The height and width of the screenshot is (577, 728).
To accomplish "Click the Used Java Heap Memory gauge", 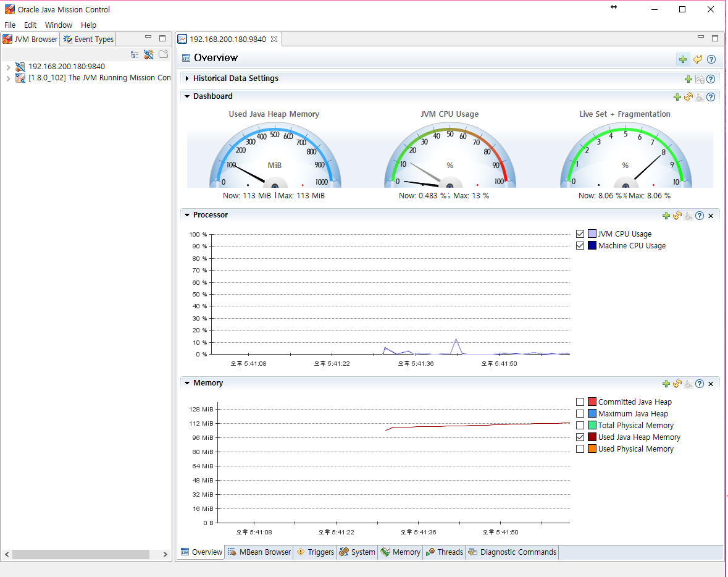I will coord(275,155).
